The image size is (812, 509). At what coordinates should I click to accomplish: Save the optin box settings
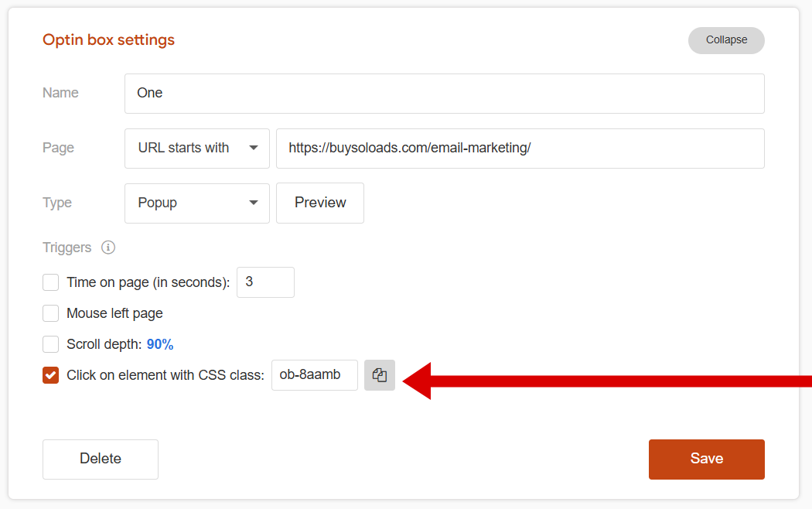tap(706, 459)
